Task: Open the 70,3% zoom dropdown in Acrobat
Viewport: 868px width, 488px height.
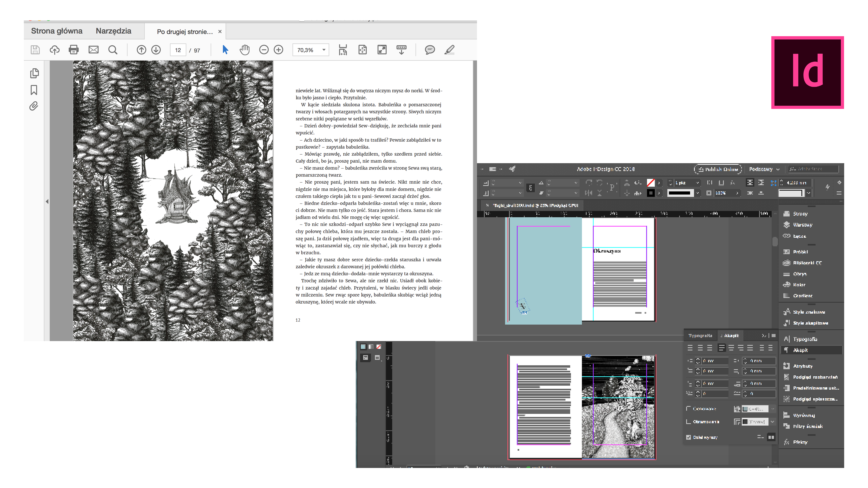Action: tap(324, 50)
